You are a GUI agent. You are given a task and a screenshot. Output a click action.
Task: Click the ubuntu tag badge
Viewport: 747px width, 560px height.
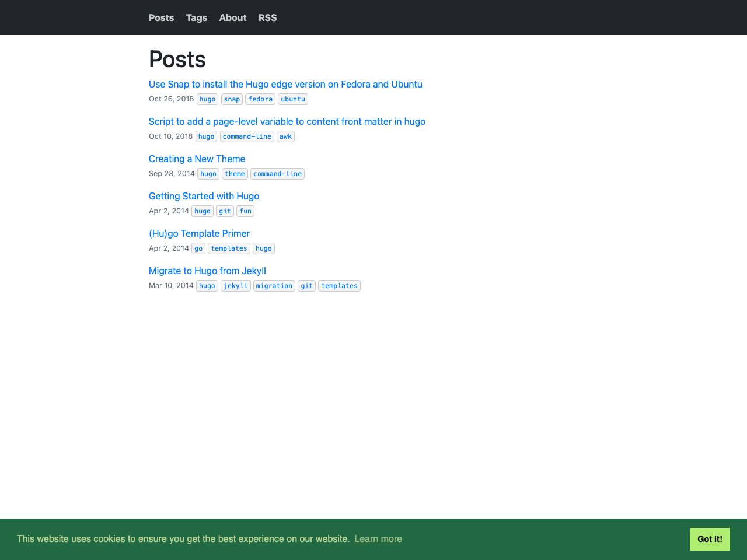[x=292, y=99]
